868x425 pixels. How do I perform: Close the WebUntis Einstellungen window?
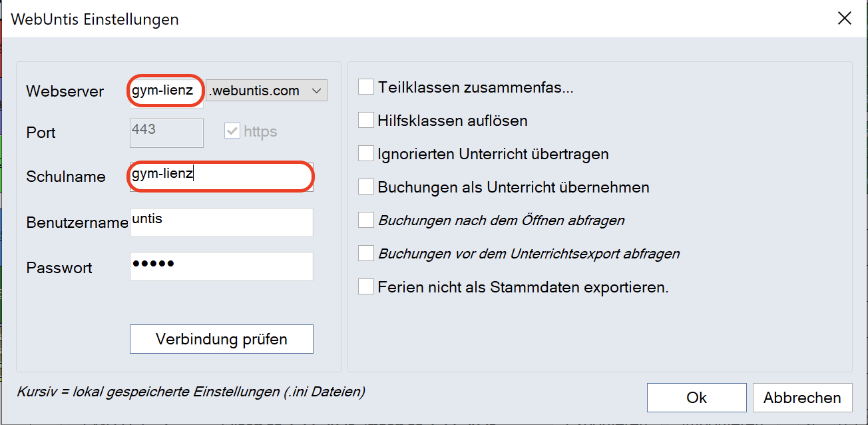pyautogui.click(x=844, y=19)
